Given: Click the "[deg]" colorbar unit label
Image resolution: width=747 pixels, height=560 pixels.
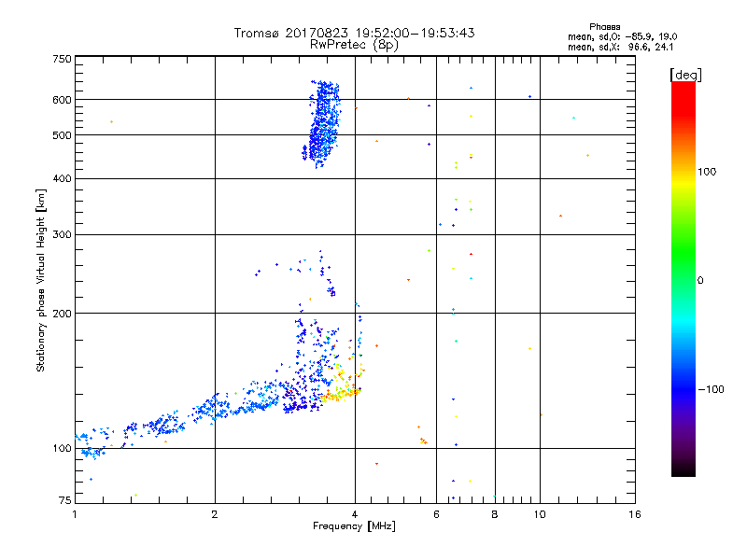Looking at the screenshot, I should [x=685, y=75].
